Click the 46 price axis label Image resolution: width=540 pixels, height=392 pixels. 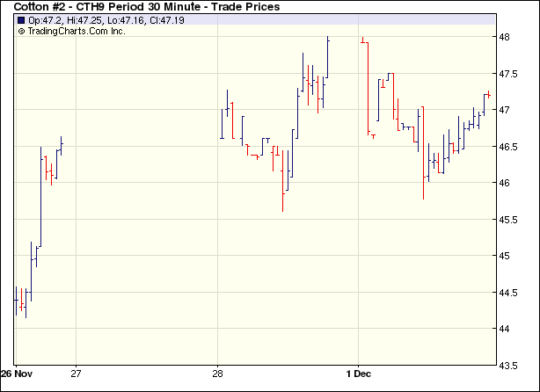point(506,183)
